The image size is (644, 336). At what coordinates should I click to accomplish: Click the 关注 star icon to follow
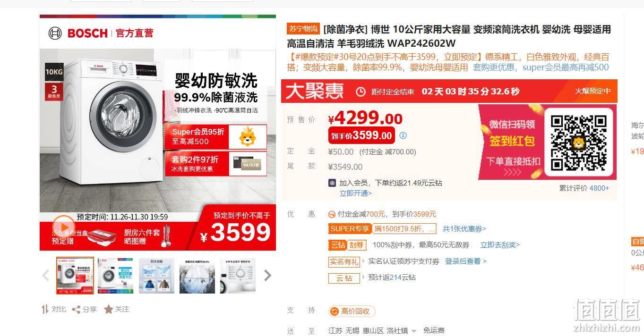(108, 310)
